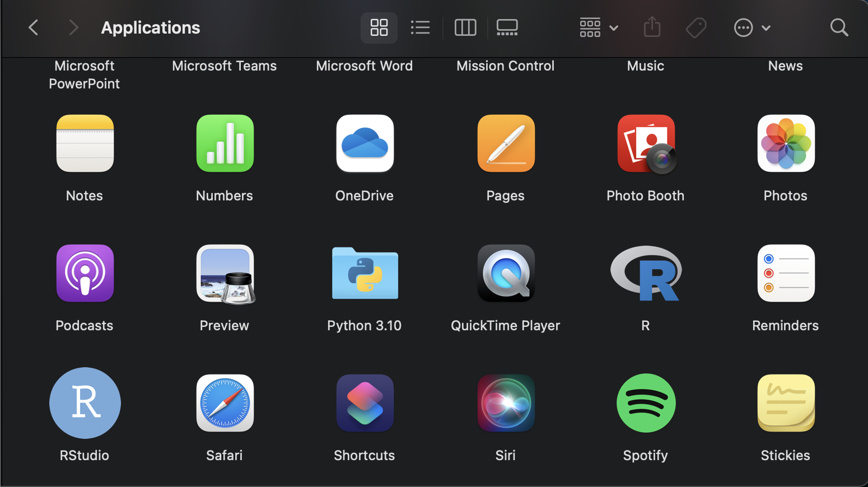This screenshot has width=868, height=487.
Task: Go forward with the right chevron
Action: (73, 27)
